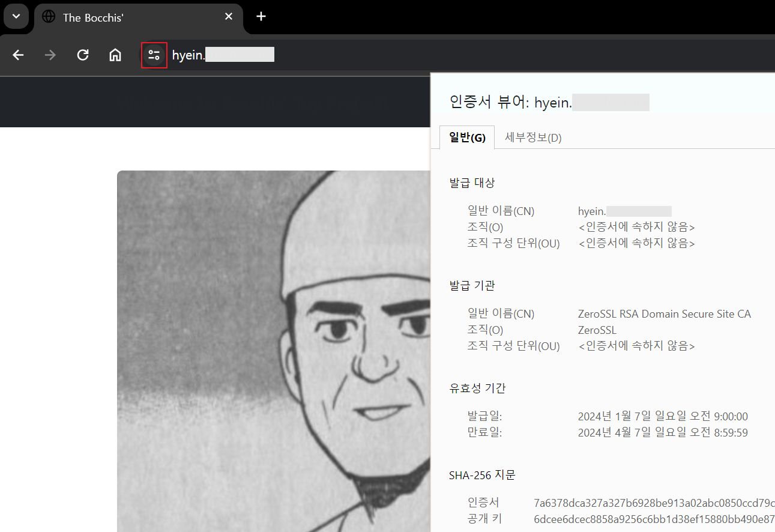The image size is (775, 532).
Task: Select the 만료일 date value 2024년 4월 7일
Action: click(x=663, y=432)
